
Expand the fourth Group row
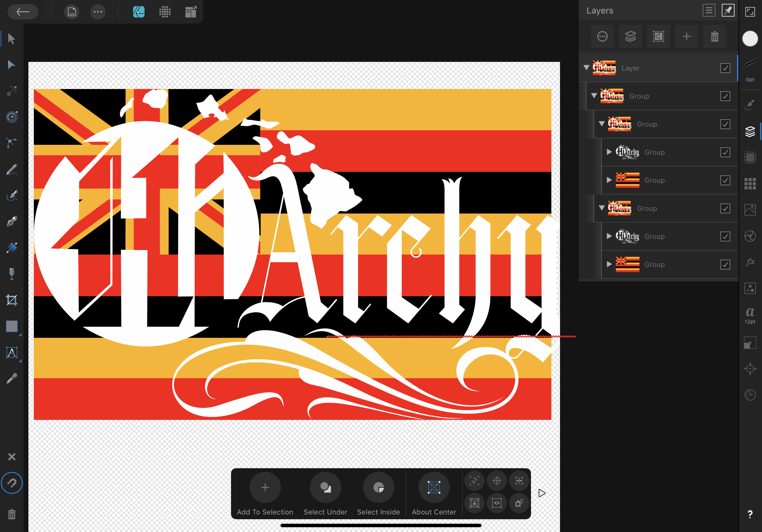pyautogui.click(x=609, y=180)
